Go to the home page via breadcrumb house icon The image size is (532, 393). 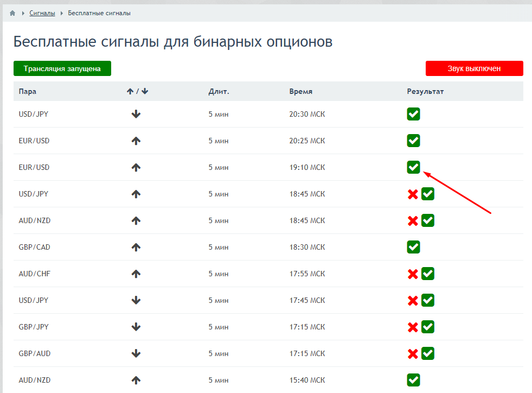pyautogui.click(x=12, y=13)
